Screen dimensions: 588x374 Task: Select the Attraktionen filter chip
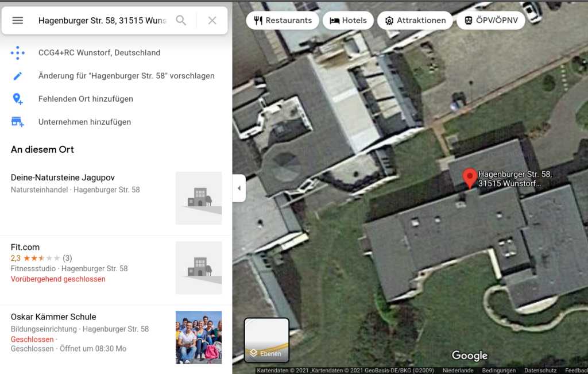pos(415,21)
